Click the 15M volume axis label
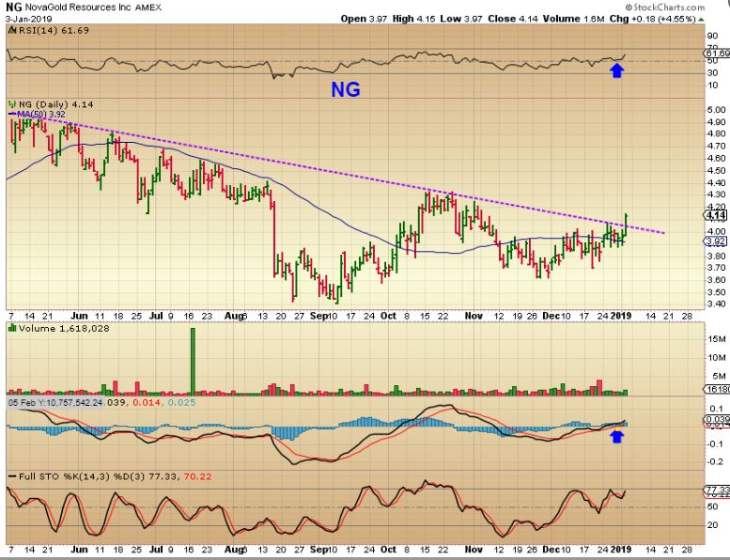 pos(716,339)
